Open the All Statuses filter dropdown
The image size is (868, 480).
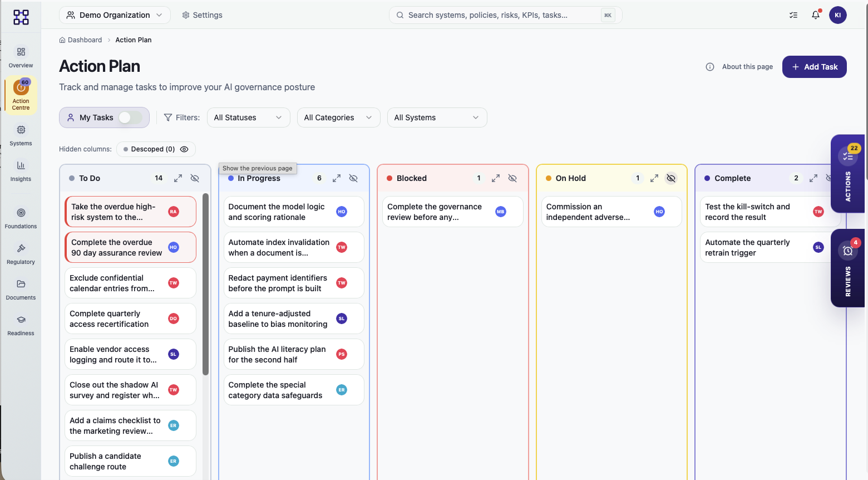click(x=249, y=117)
